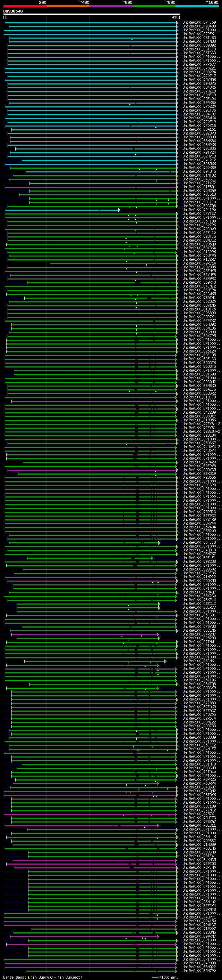Click the green ~80% identity legend segment
Viewport: 222px width, 980px height.
[154, 6]
